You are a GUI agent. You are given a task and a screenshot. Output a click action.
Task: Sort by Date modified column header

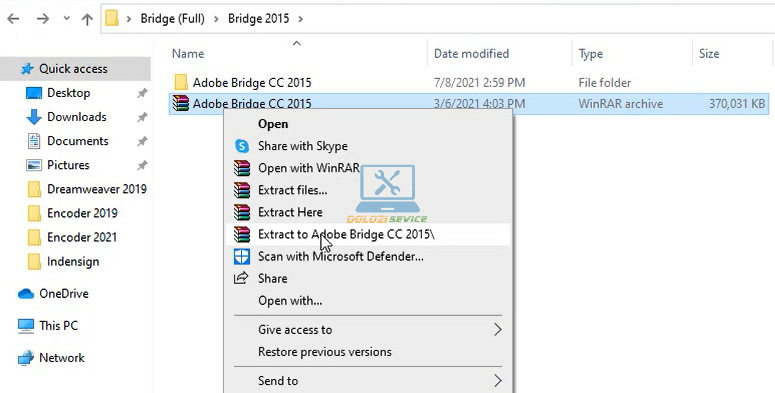471,53
